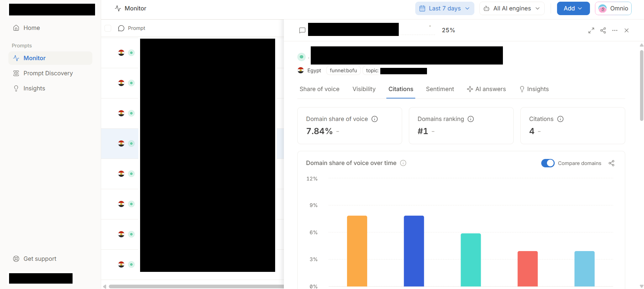Open the Add dropdown button
The height and width of the screenshot is (289, 644).
click(x=573, y=8)
